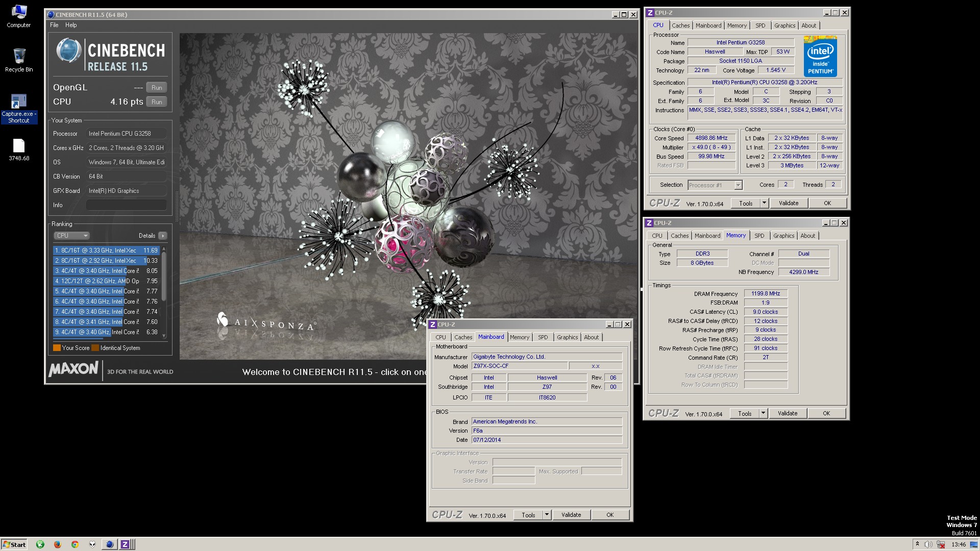Select the Capture.exe Shortcut desktop icon

19,108
